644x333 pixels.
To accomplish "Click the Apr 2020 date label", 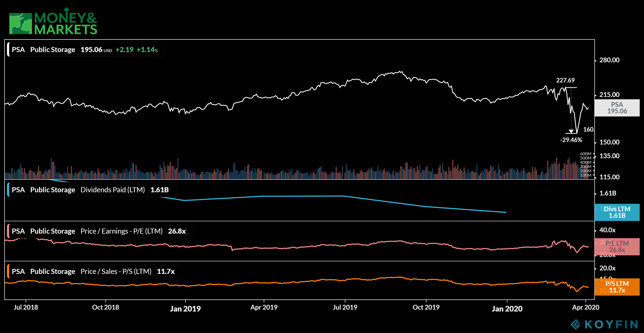I will tap(586, 307).
